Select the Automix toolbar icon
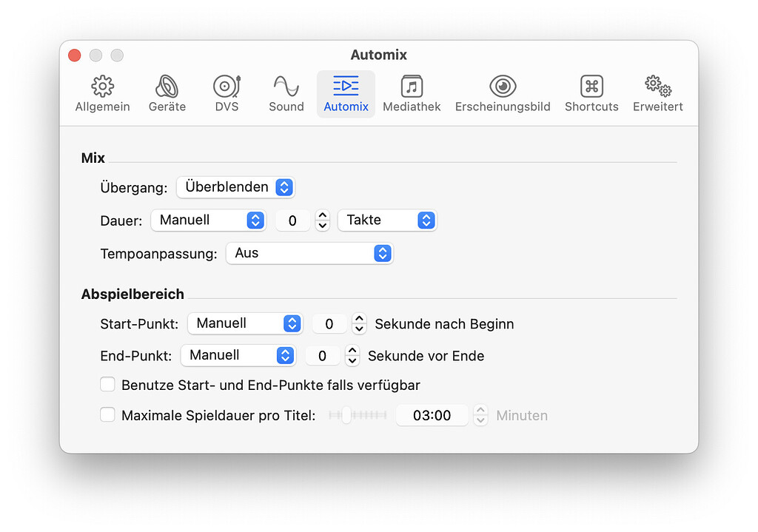This screenshot has height=532, width=758. [x=346, y=93]
